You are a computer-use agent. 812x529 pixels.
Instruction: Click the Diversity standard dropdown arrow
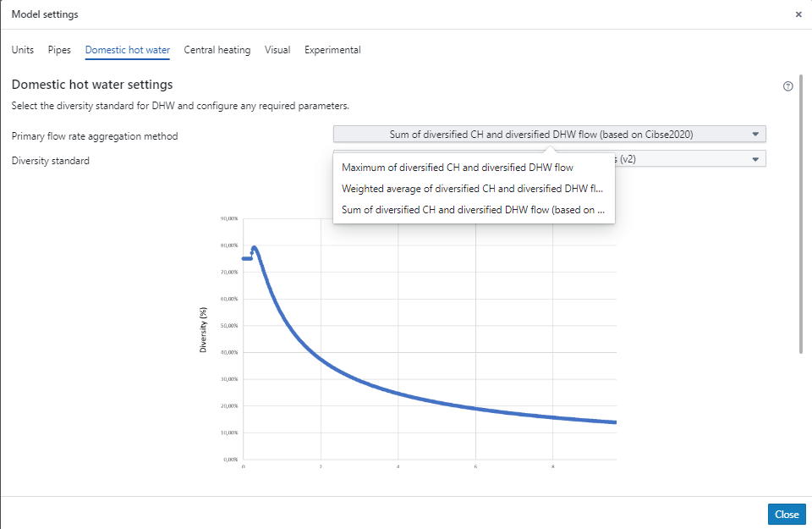[x=755, y=159]
